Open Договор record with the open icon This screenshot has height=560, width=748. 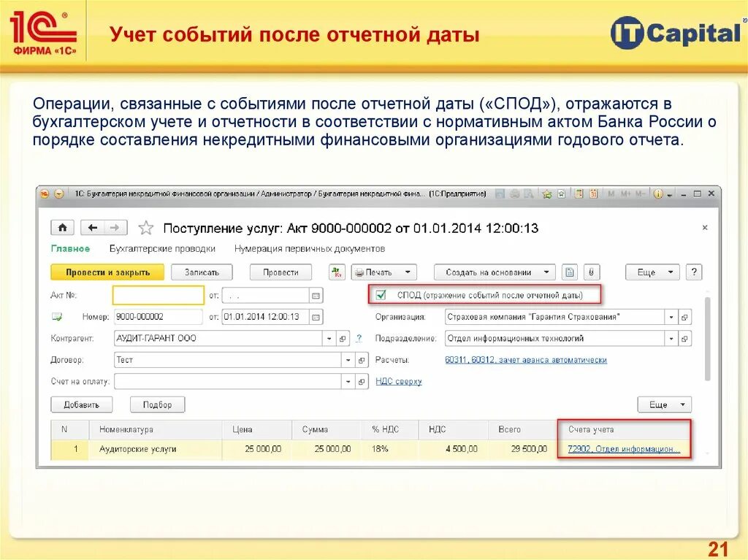[362, 360]
